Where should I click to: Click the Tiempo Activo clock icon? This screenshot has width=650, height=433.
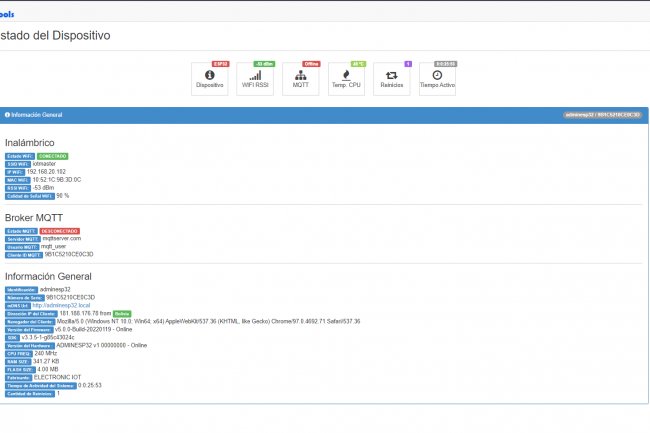pyautogui.click(x=437, y=75)
